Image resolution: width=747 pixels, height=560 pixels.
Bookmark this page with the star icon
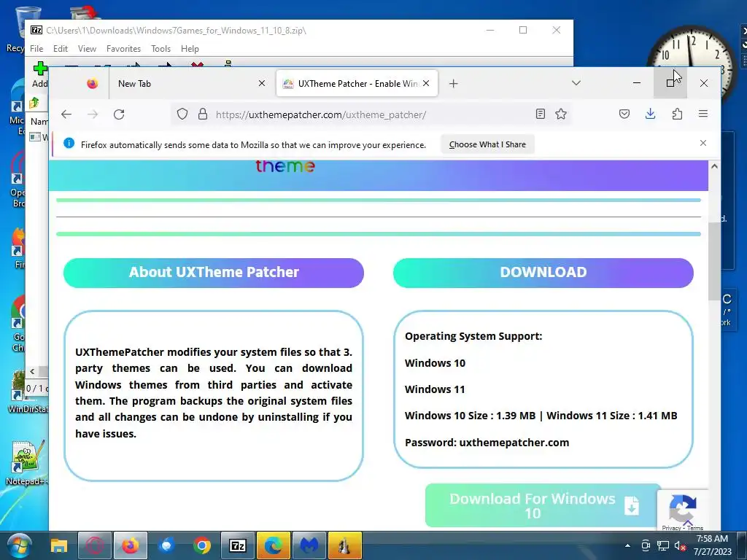tap(561, 114)
